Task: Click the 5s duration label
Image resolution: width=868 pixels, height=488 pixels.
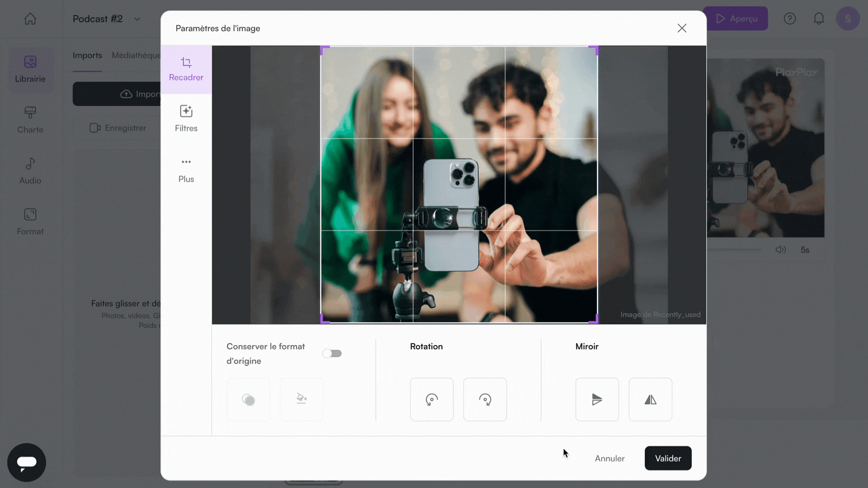Action: (x=805, y=250)
